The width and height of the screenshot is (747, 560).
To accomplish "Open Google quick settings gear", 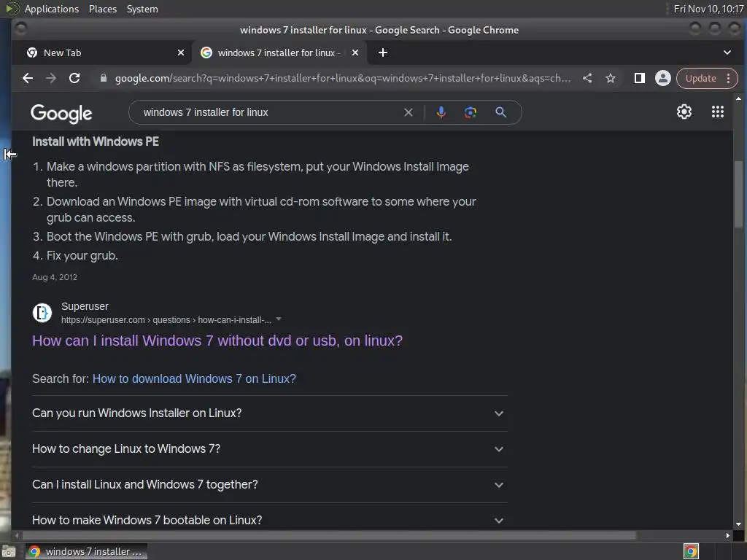I will (684, 112).
